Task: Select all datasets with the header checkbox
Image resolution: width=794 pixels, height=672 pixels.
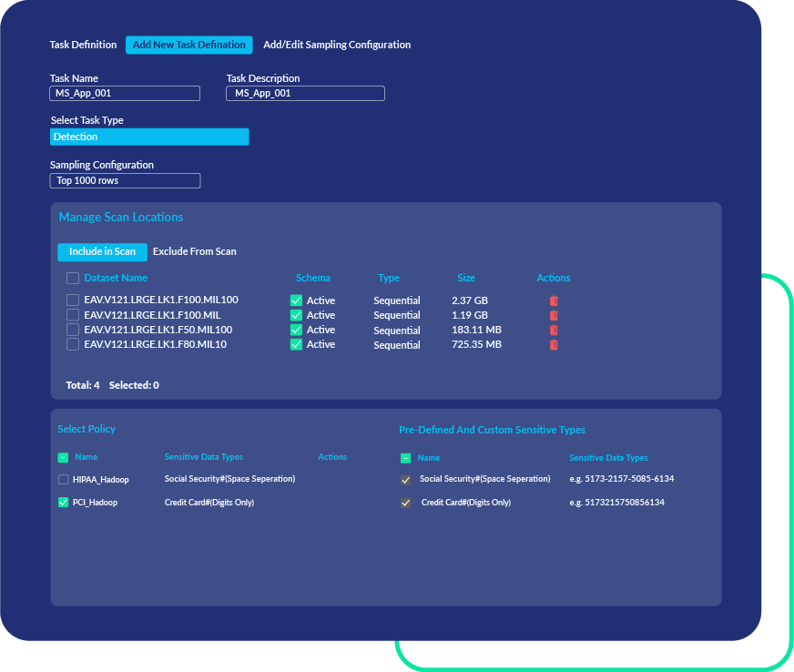Action: [x=72, y=278]
